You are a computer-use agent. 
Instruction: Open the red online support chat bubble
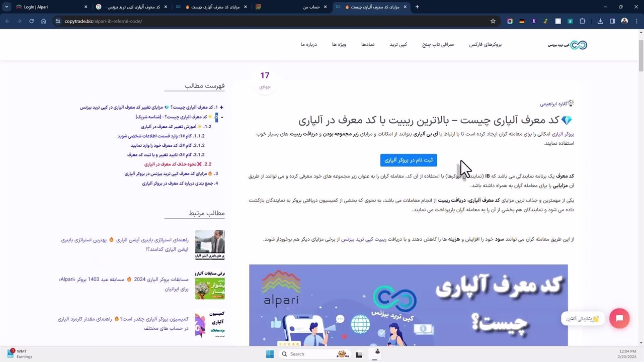(x=619, y=318)
